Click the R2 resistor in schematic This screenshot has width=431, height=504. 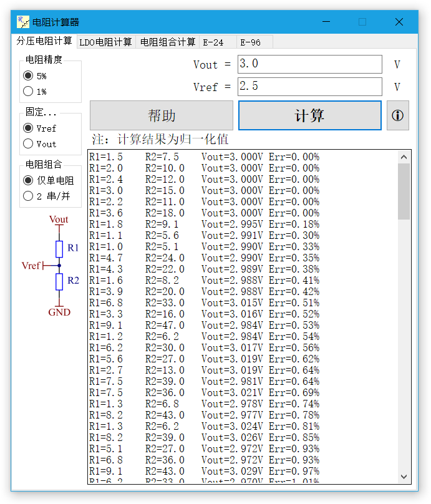click(x=59, y=281)
